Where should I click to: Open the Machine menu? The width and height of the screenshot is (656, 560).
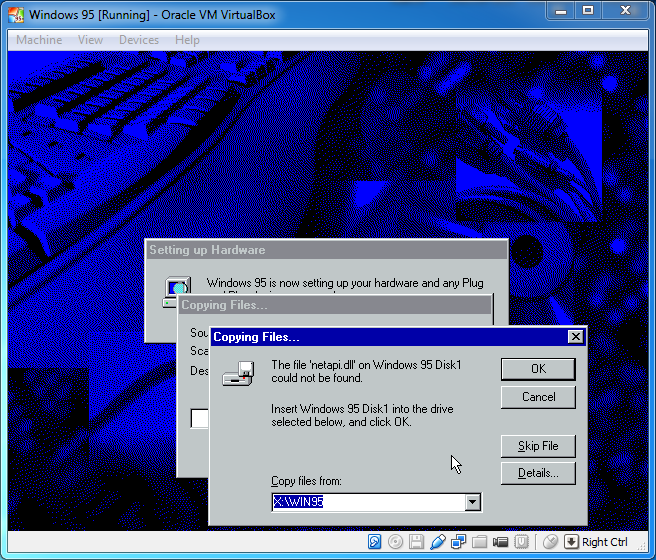coord(39,40)
